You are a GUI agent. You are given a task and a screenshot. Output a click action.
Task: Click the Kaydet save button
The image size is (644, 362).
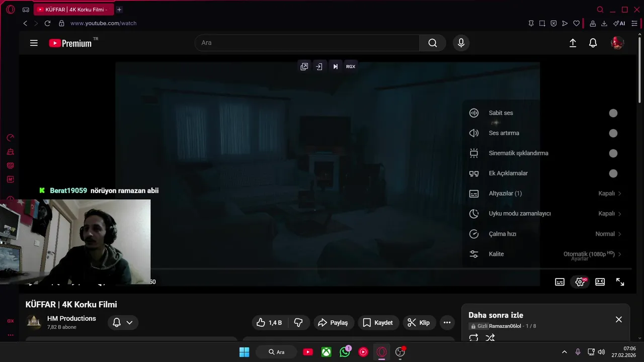[378, 323]
